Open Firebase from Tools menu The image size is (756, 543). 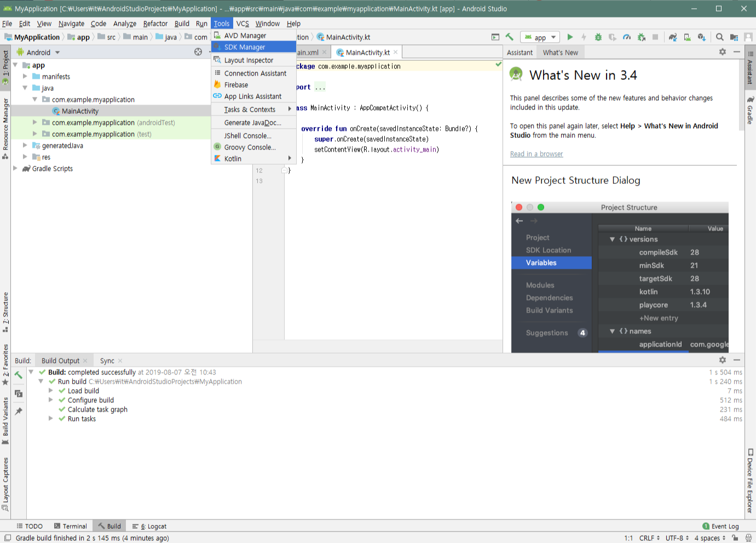(x=253, y=85)
